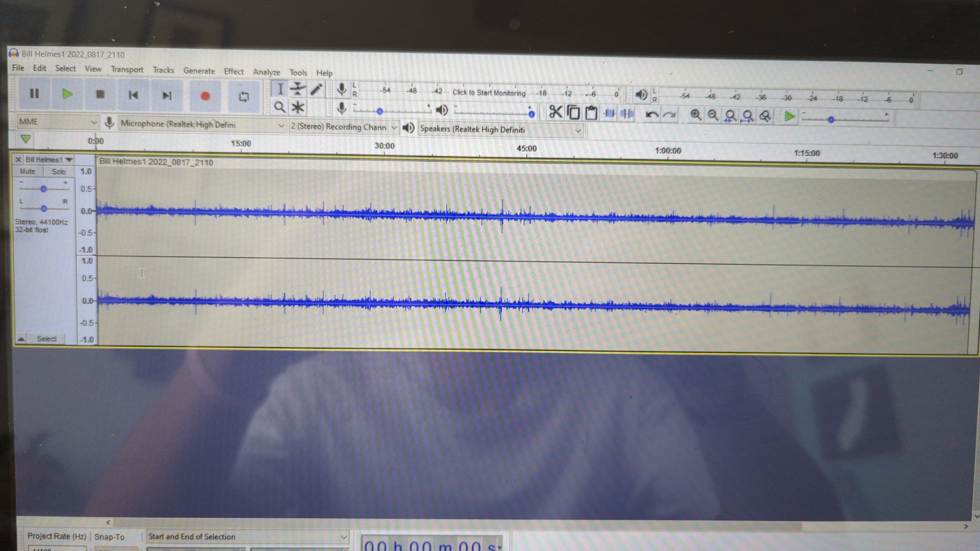Click the Zoom toggle icon
Viewport: 980px width, 551px height.
pyautogui.click(x=765, y=116)
